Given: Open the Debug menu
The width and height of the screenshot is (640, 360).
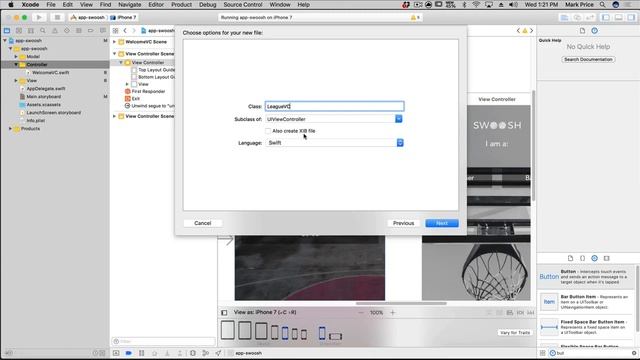Looking at the screenshot, I should [x=207, y=5].
